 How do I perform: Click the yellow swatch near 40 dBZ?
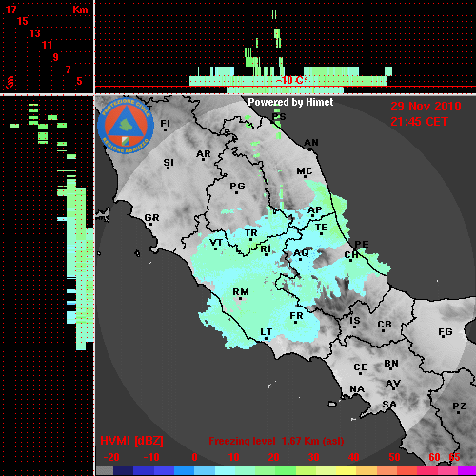pyautogui.click(x=346, y=471)
